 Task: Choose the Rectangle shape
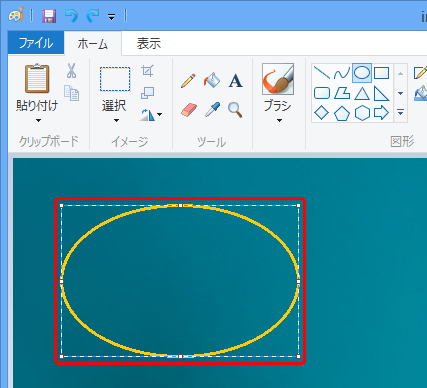click(381, 73)
